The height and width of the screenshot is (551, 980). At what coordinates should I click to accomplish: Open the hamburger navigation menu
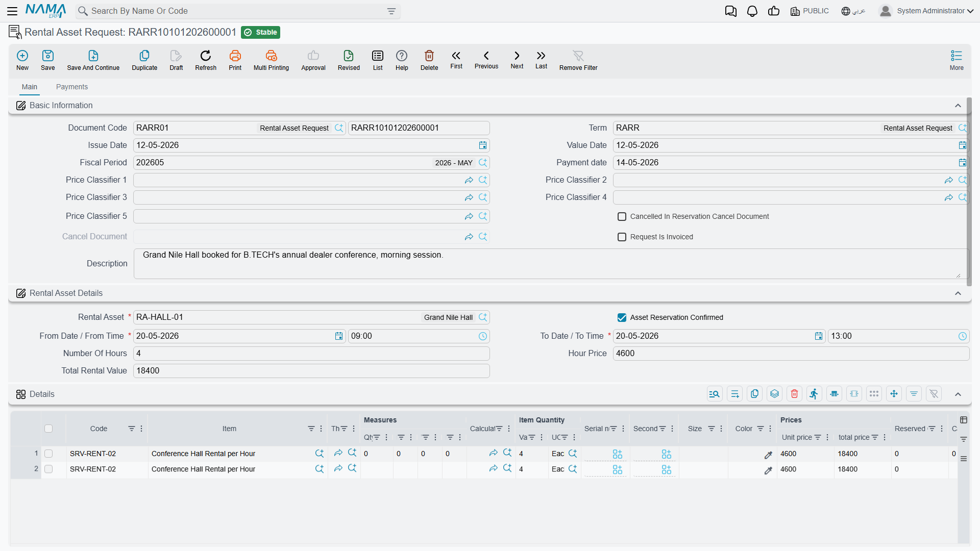tap(12, 11)
